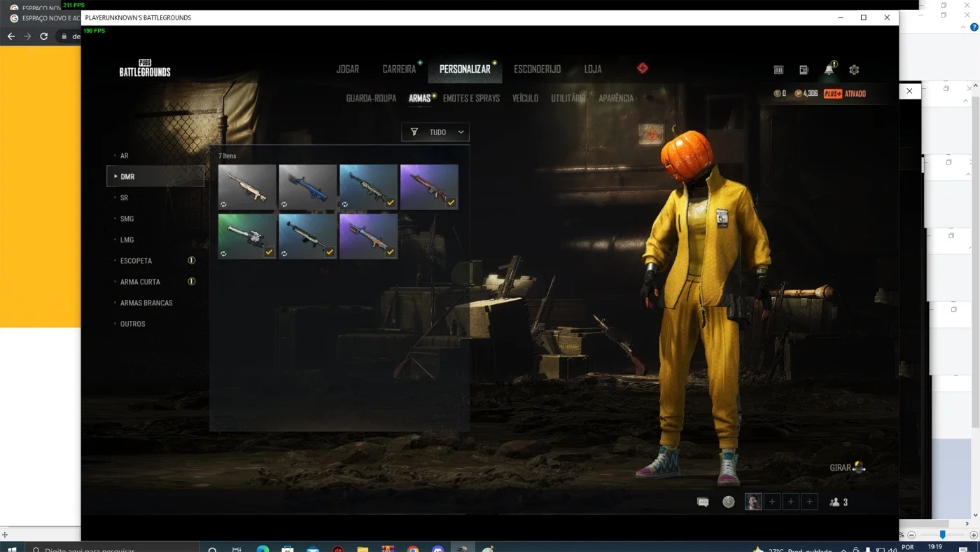Select the first white DMR skin thumbnail
This screenshot has height=552, width=980.
click(x=247, y=187)
